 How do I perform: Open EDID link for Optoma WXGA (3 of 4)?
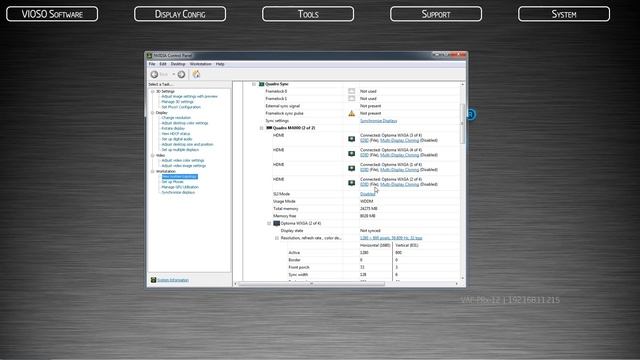364,140
